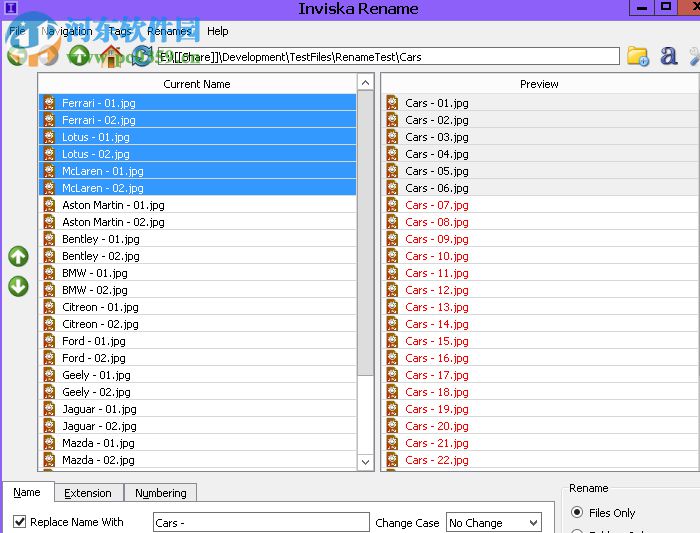Click file icon of Aston Martin - 01.jpg
700x533 pixels.
tap(49, 205)
